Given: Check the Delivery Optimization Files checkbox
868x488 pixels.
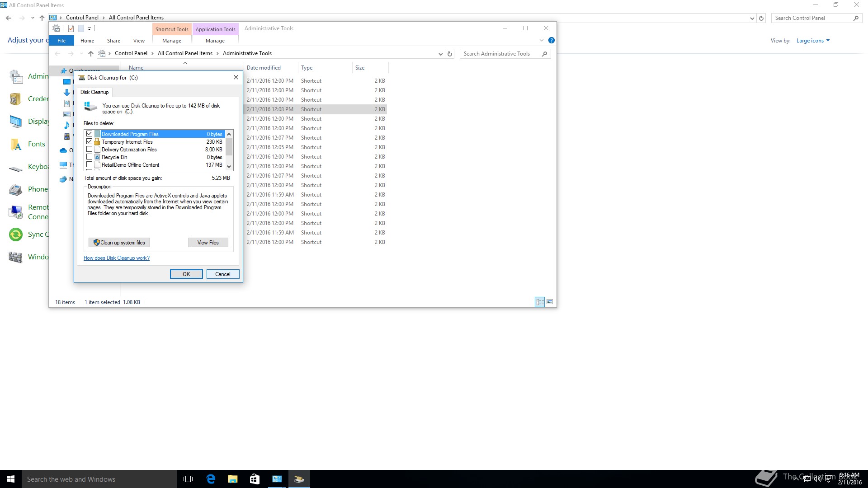Looking at the screenshot, I should [89, 149].
